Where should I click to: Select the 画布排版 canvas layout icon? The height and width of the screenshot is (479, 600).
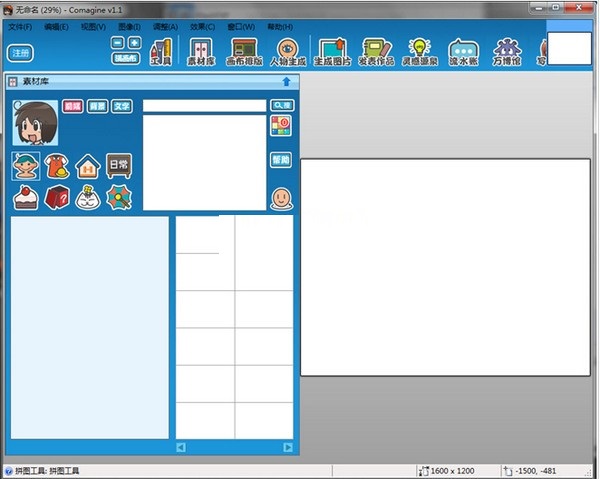coord(246,50)
